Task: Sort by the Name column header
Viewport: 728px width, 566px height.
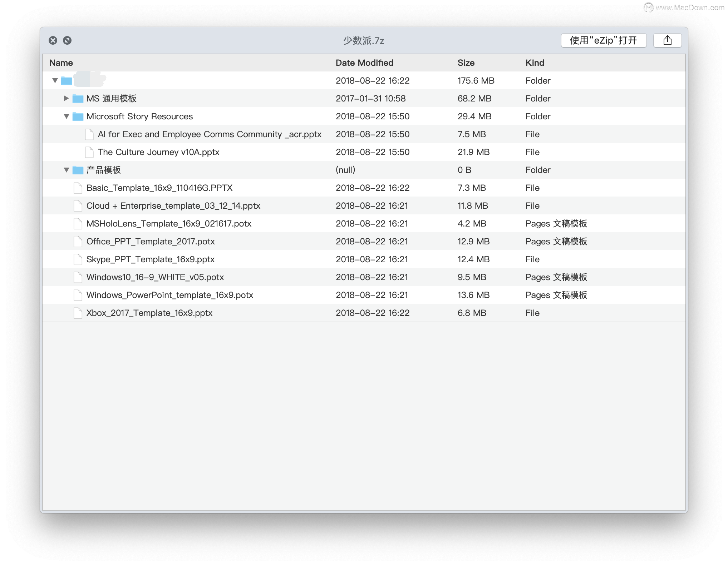Action: pos(61,63)
